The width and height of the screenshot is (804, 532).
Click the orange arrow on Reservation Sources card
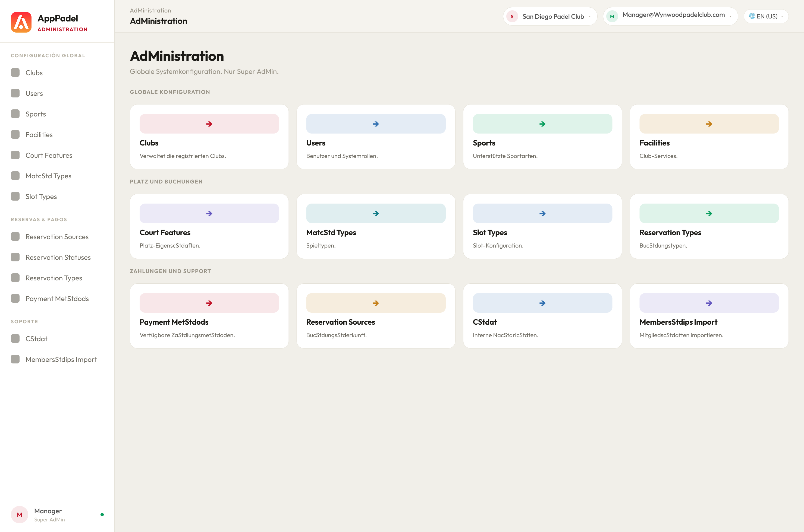coord(376,303)
